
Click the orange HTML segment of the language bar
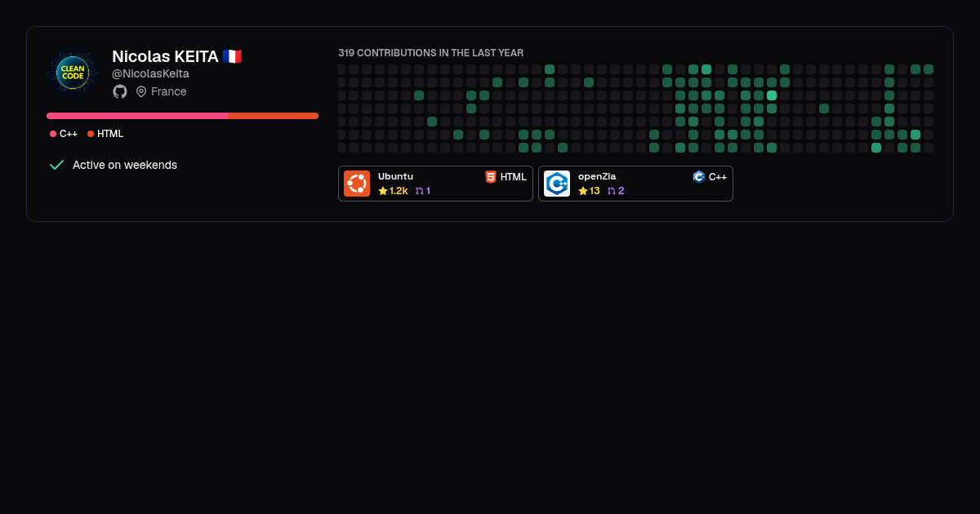click(x=273, y=116)
